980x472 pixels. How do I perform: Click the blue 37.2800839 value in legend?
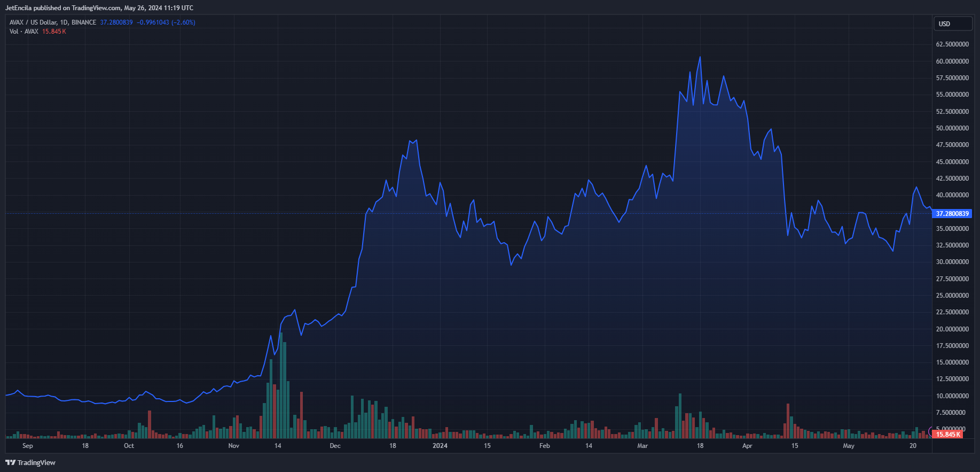point(116,22)
